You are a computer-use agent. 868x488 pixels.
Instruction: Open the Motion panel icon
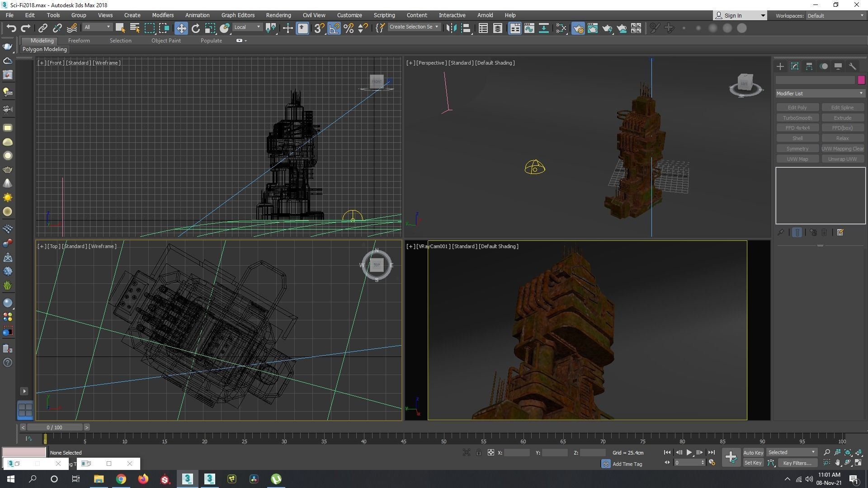(x=824, y=66)
